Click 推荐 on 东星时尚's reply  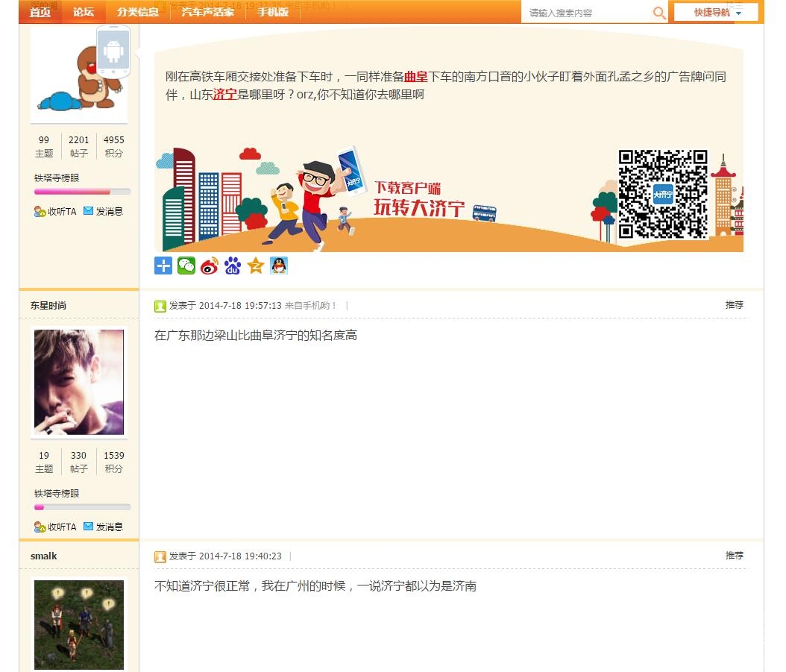click(x=735, y=304)
